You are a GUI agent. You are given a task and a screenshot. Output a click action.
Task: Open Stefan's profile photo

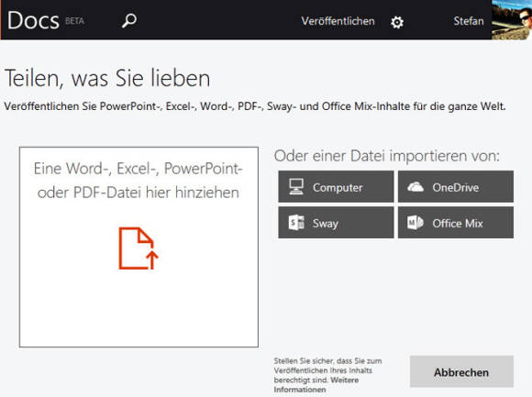click(x=512, y=19)
